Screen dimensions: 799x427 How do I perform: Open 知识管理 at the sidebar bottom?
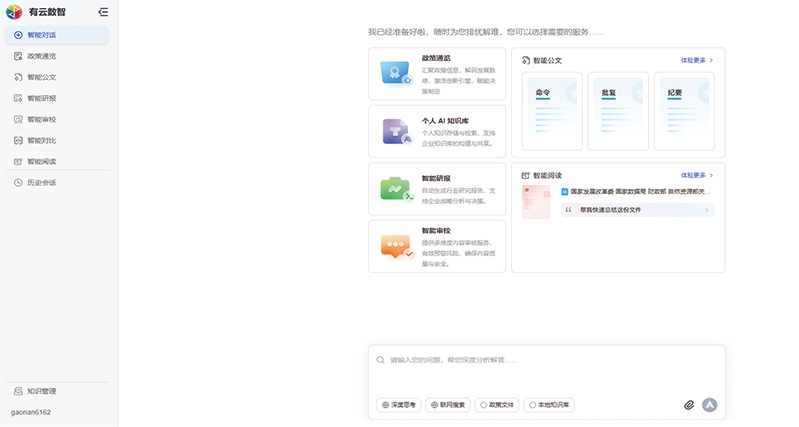pos(41,391)
